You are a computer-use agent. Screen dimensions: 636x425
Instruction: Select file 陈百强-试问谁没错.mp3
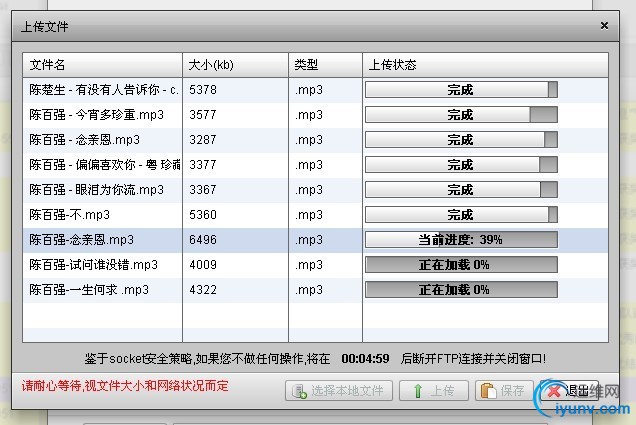pos(93,265)
